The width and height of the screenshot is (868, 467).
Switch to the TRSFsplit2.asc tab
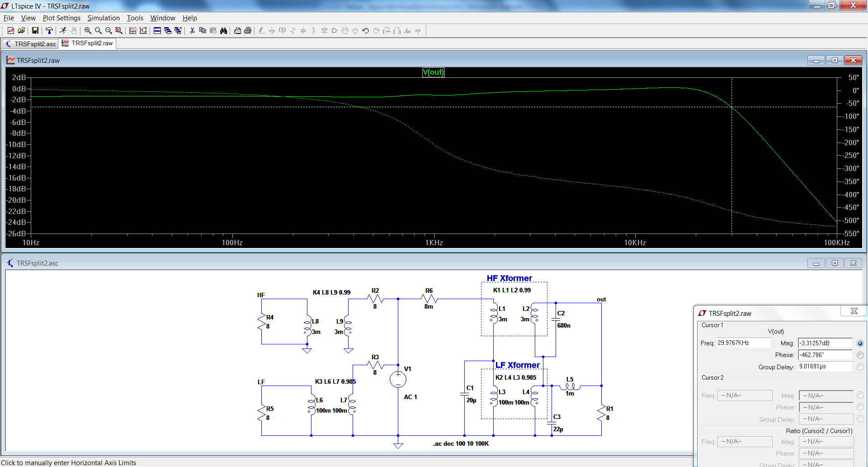click(30, 44)
